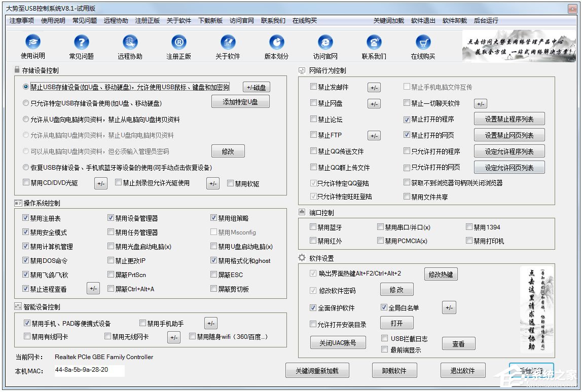Click the 本机MAC address field
Image resolution: width=582 pixels, height=392 pixels.
click(x=89, y=371)
